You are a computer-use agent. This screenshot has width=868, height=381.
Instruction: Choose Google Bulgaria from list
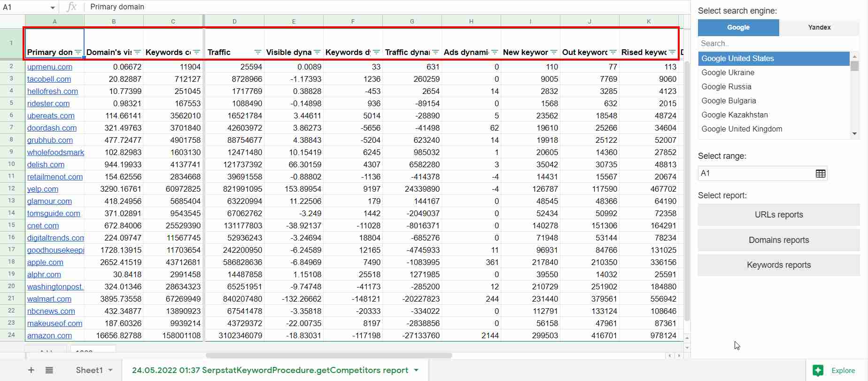(x=774, y=101)
